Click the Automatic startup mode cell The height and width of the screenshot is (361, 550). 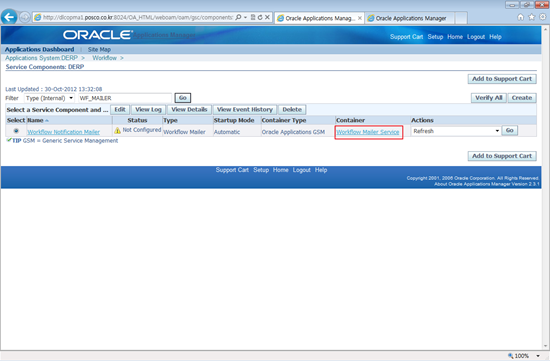point(227,132)
